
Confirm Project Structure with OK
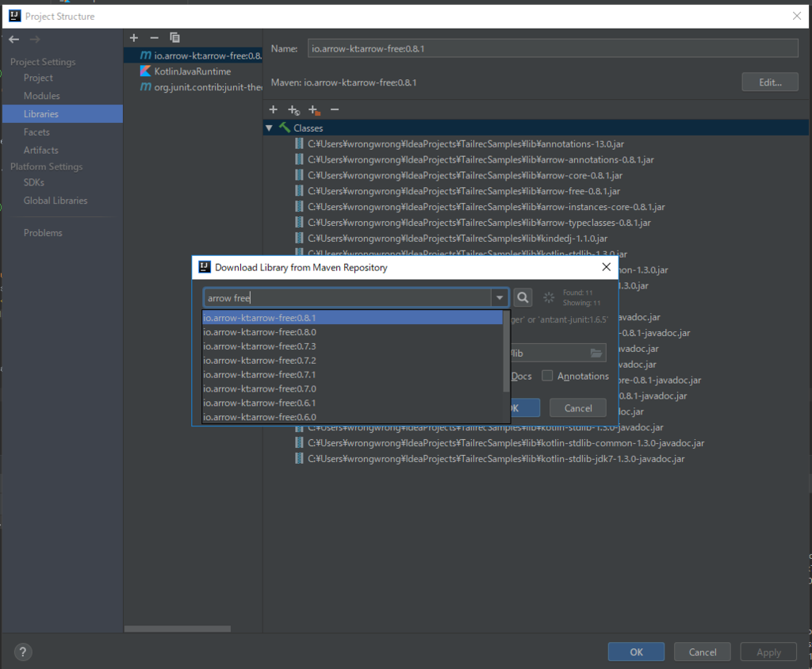tap(636, 652)
